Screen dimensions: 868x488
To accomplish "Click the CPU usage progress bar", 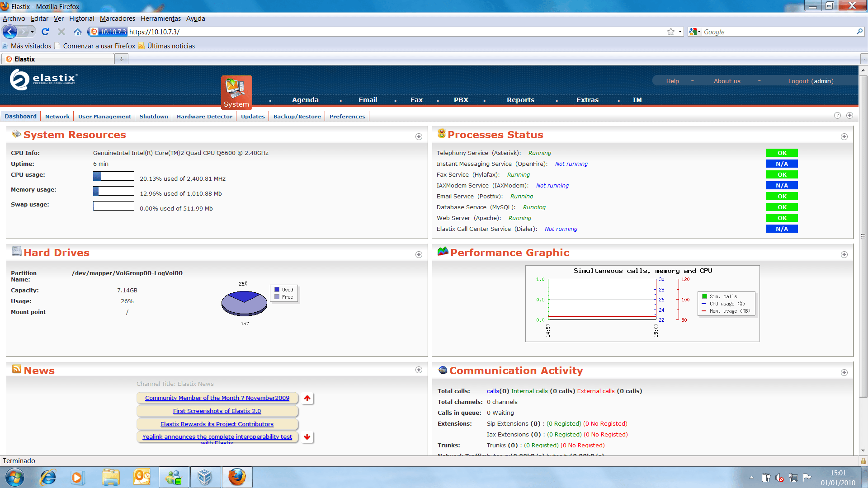I will click(113, 176).
